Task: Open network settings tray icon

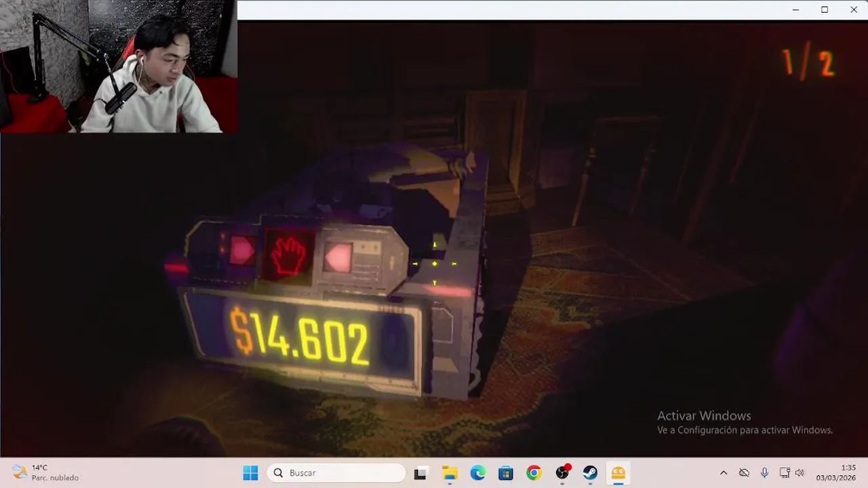Action: 785,473
